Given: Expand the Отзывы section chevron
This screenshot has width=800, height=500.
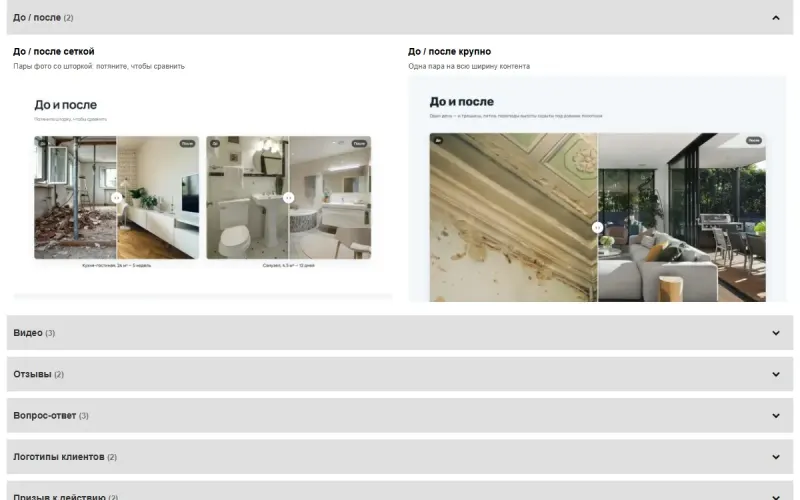Looking at the screenshot, I should coord(776,374).
